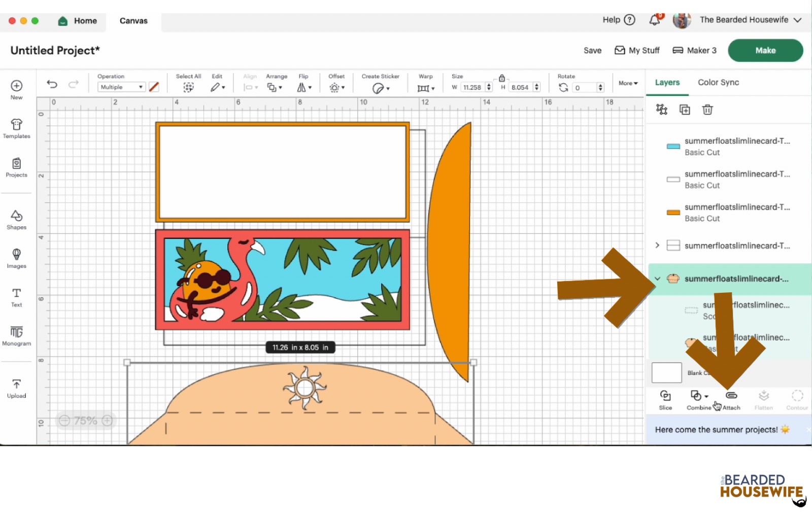The image size is (812, 516).
Task: Open the Templates tool in the left sidebar
Action: 16,128
